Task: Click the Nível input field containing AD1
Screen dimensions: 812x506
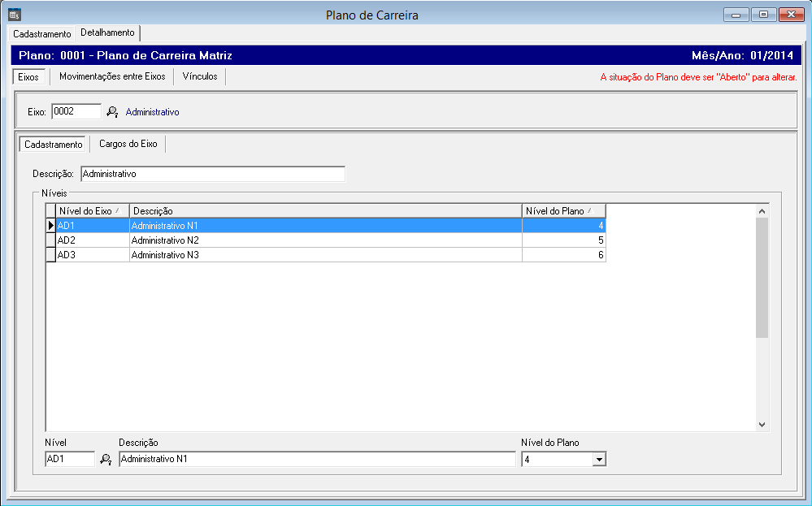Action: [69, 460]
